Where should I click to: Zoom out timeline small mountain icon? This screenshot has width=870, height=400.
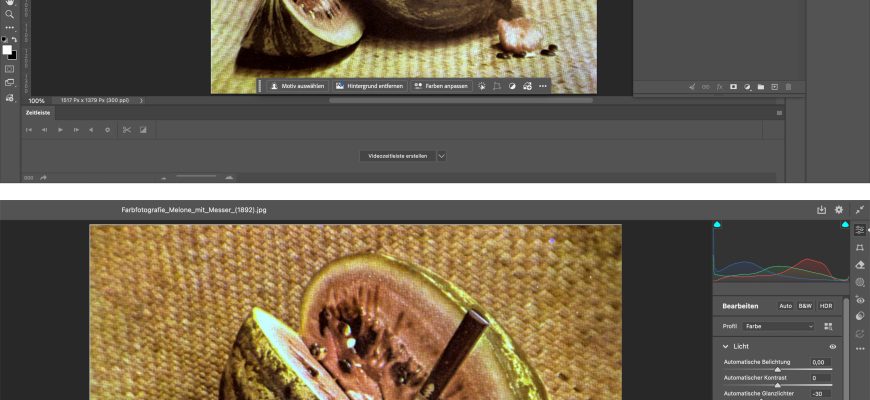coord(164,179)
